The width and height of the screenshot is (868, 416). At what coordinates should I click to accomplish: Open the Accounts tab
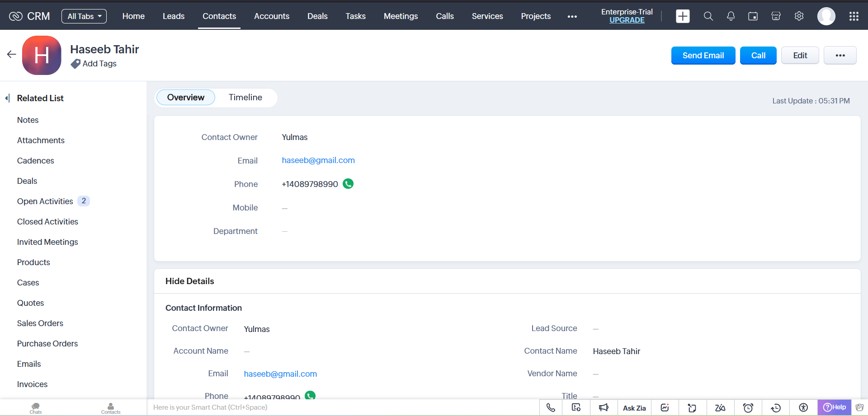271,16
